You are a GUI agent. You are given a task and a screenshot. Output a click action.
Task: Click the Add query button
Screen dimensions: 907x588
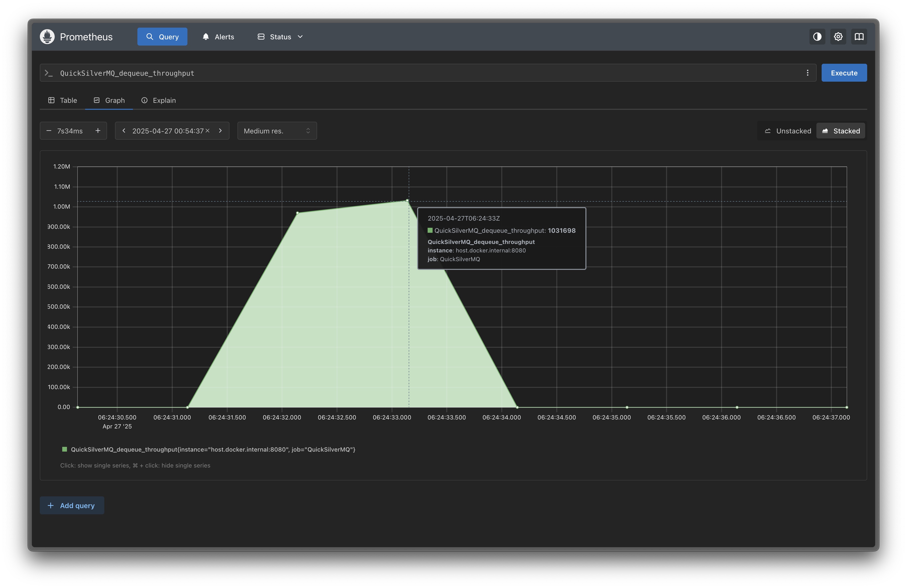[x=72, y=505]
